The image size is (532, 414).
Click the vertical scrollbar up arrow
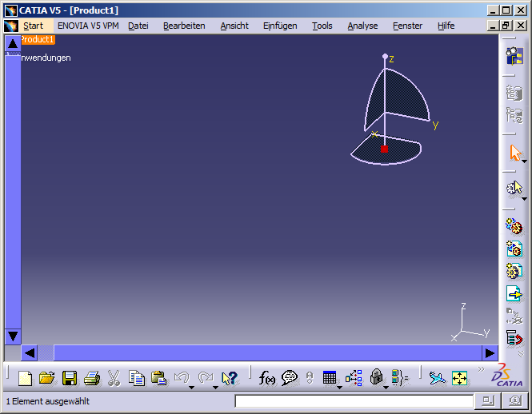tap(13, 43)
